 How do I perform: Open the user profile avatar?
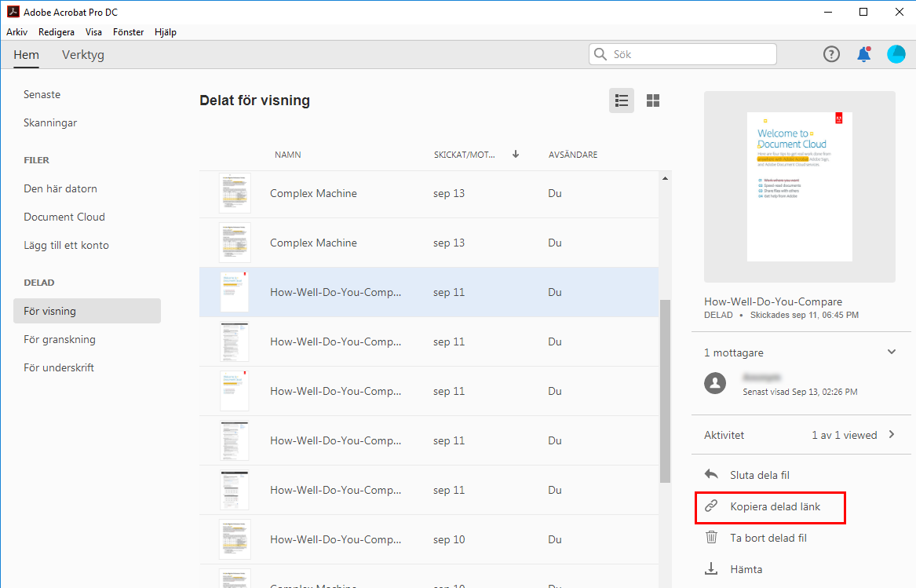click(x=896, y=54)
